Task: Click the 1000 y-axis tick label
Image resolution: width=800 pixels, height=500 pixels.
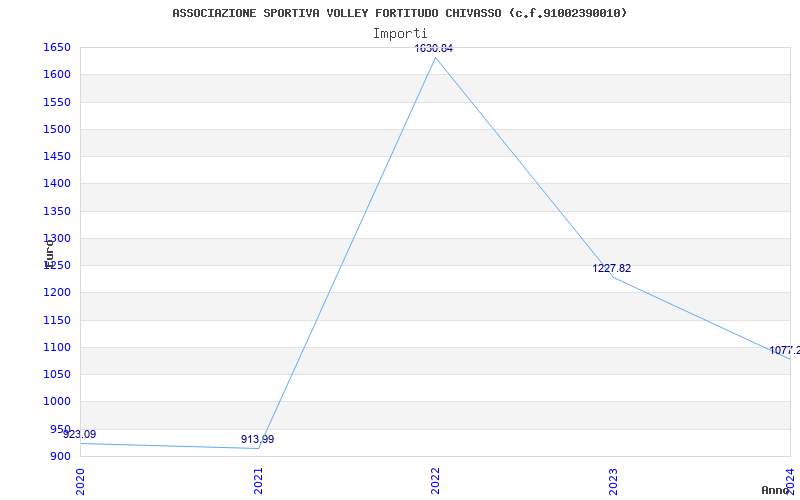Action: click(x=57, y=402)
